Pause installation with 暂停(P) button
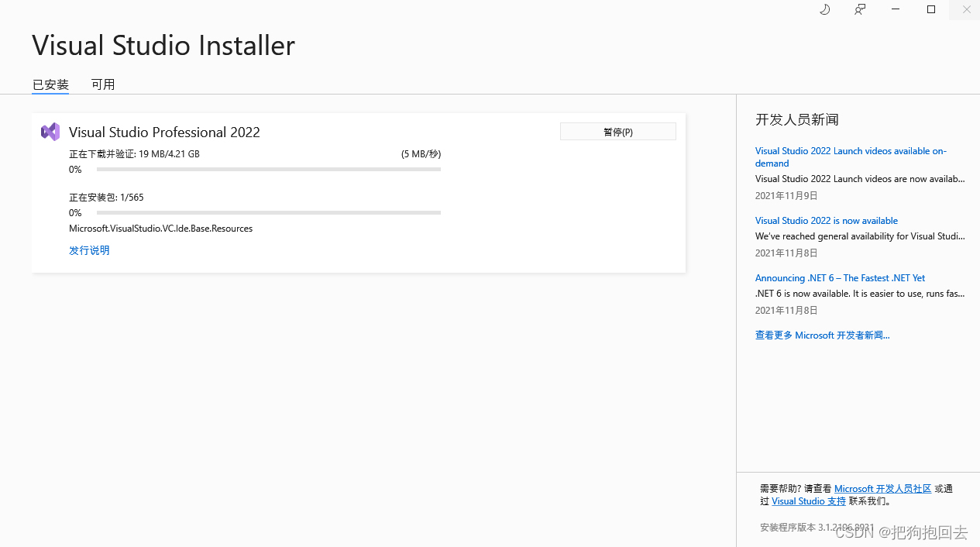Image resolution: width=980 pixels, height=547 pixels. tap(618, 132)
